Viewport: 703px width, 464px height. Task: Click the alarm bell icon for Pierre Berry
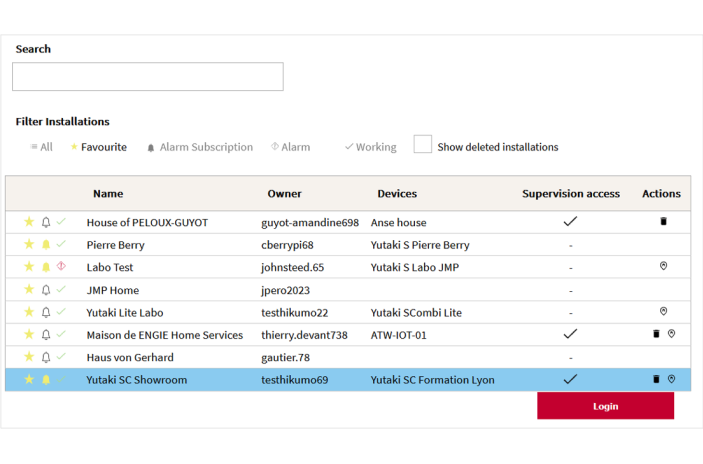[x=45, y=245]
